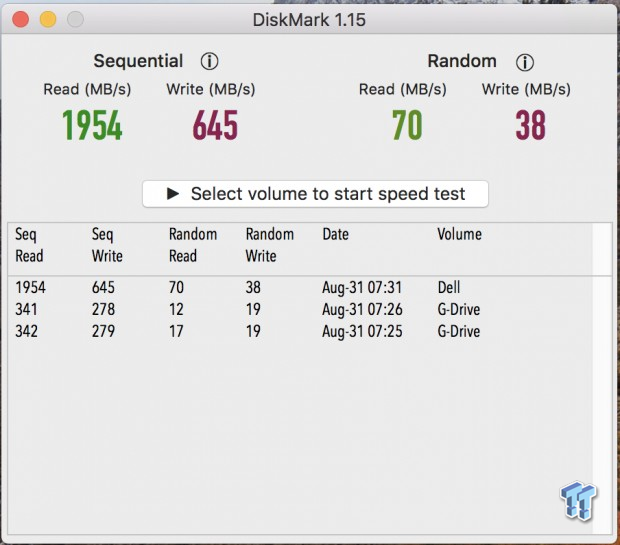The width and height of the screenshot is (620, 545).
Task: Sort by Random Read column header
Action: [x=193, y=245]
